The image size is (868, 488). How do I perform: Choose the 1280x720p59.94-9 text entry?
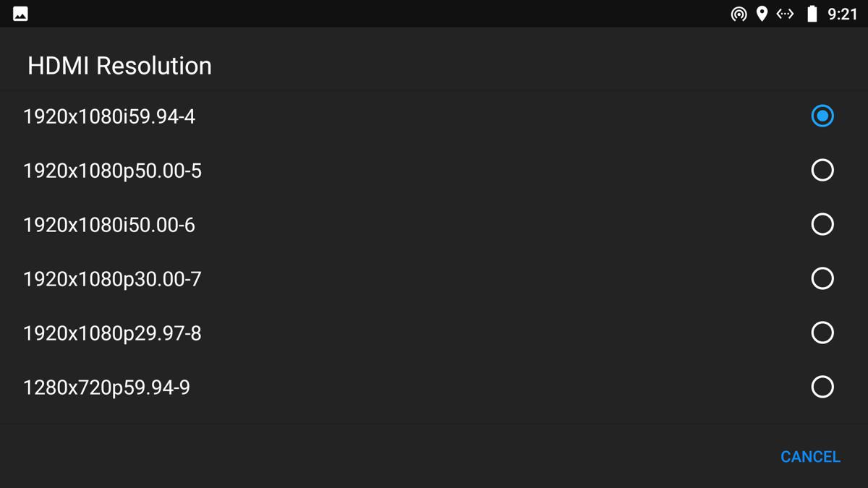coord(106,388)
